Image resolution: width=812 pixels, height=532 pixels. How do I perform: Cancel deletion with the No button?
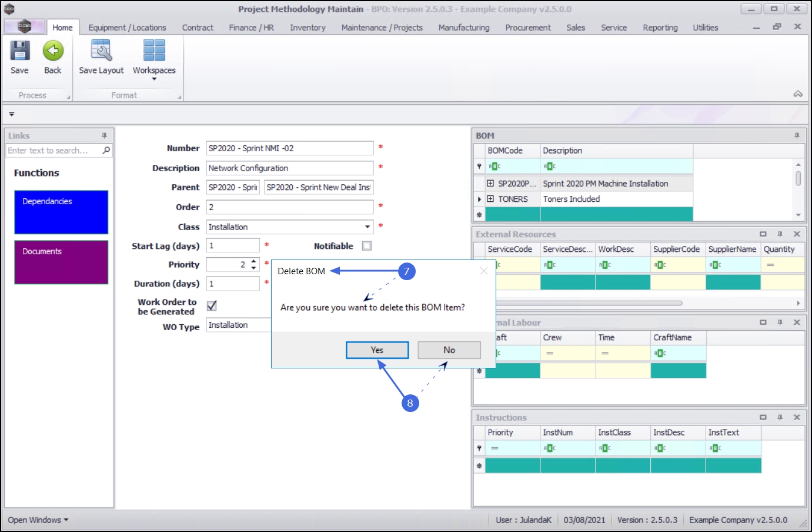(x=449, y=350)
